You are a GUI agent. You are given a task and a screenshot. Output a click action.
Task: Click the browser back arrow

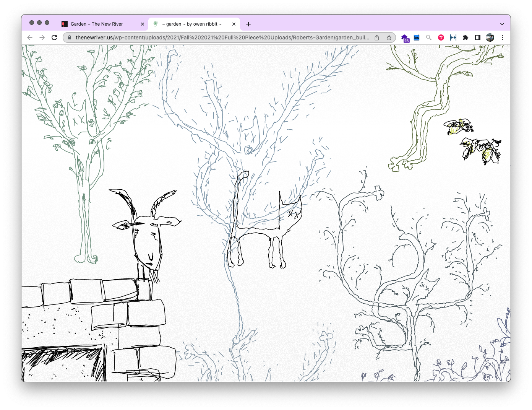point(30,37)
